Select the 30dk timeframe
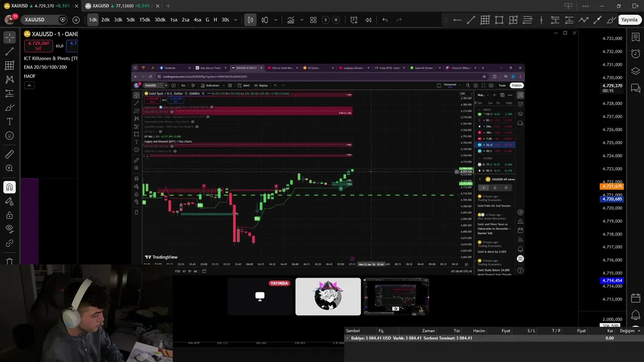Viewport: 644px width, 362px height. click(160, 20)
